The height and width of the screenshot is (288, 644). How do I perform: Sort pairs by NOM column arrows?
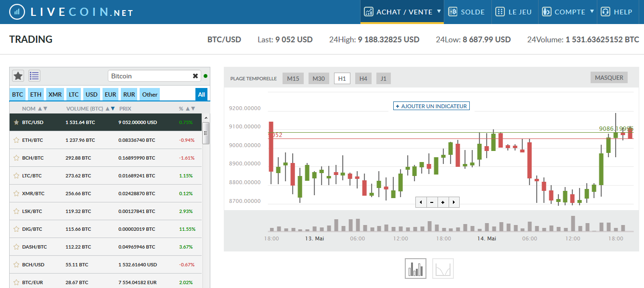click(42, 109)
